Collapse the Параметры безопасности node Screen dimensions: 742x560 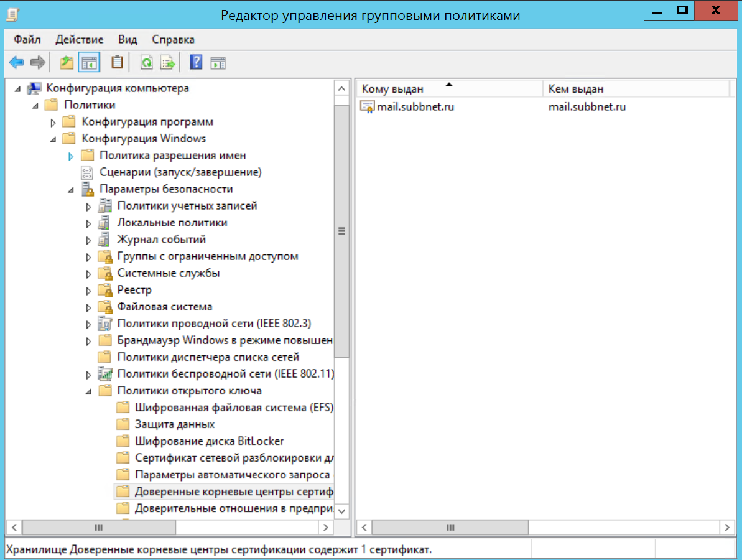(71, 189)
